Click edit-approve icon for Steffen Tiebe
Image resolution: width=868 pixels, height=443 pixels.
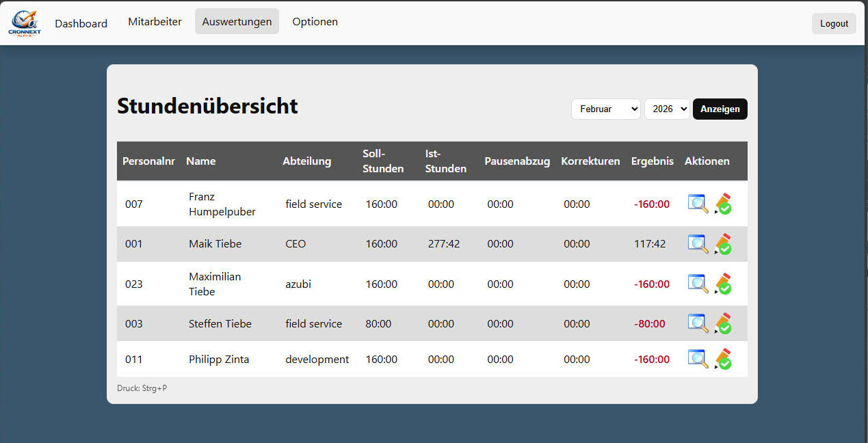723,323
